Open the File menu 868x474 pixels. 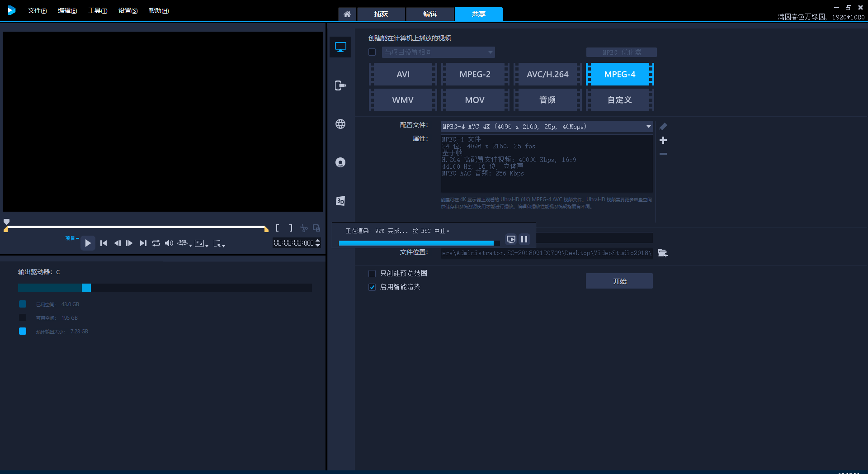(37, 10)
